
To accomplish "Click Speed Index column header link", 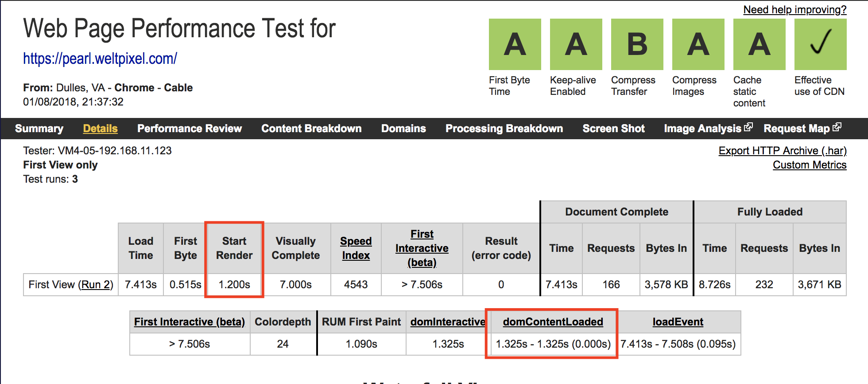I will click(356, 248).
